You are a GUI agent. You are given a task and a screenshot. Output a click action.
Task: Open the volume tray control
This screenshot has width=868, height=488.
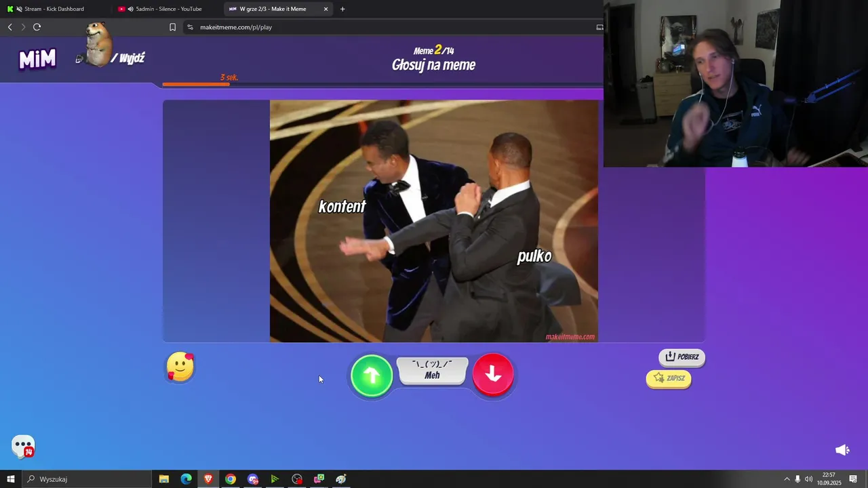808,479
